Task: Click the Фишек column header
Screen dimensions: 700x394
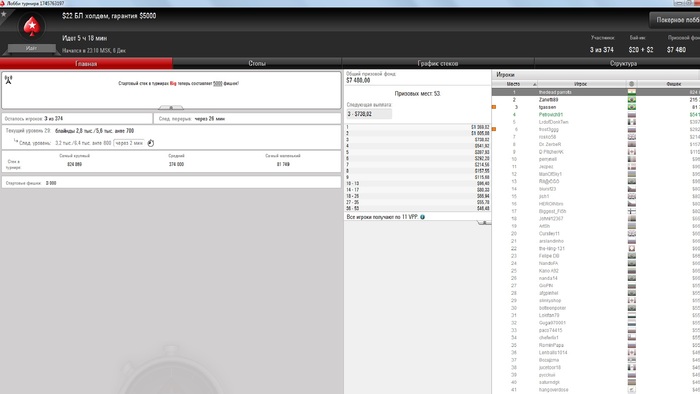Action: (x=669, y=84)
